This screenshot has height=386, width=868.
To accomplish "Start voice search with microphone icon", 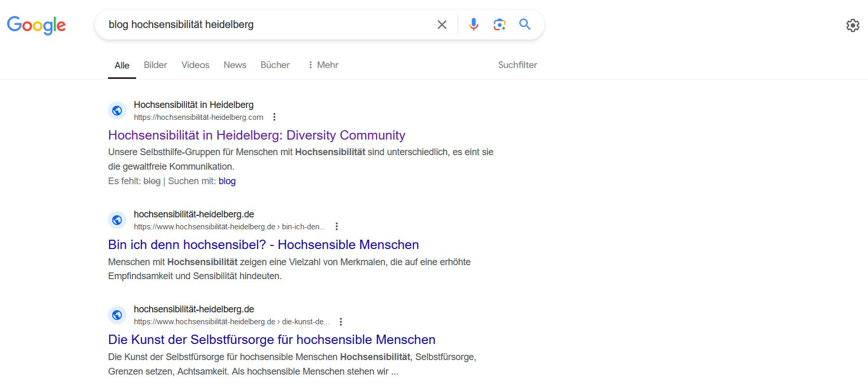I will pyautogui.click(x=473, y=24).
